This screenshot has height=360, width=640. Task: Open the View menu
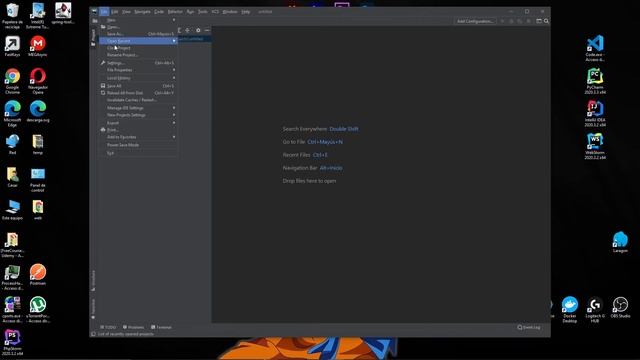click(126, 12)
